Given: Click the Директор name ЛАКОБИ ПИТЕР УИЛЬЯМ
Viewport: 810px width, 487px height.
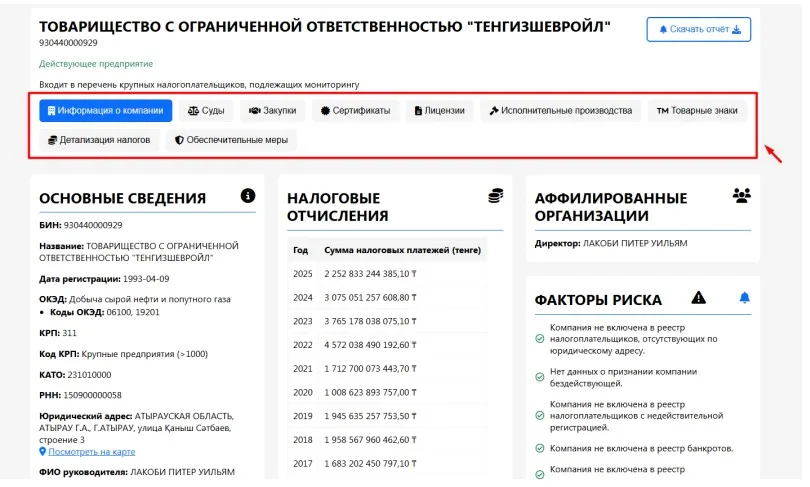Looking at the screenshot, I should tap(635, 243).
